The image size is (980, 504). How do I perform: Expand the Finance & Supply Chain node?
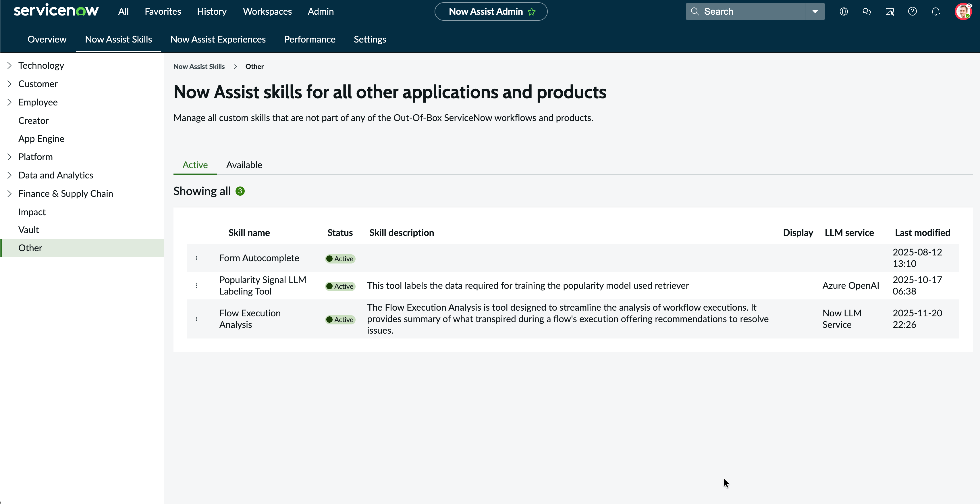(x=9, y=193)
